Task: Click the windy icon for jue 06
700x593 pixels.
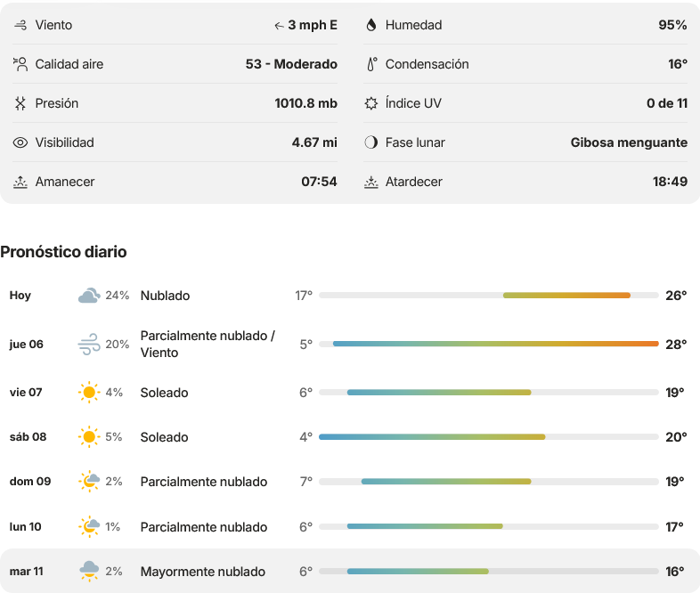Action: click(89, 344)
